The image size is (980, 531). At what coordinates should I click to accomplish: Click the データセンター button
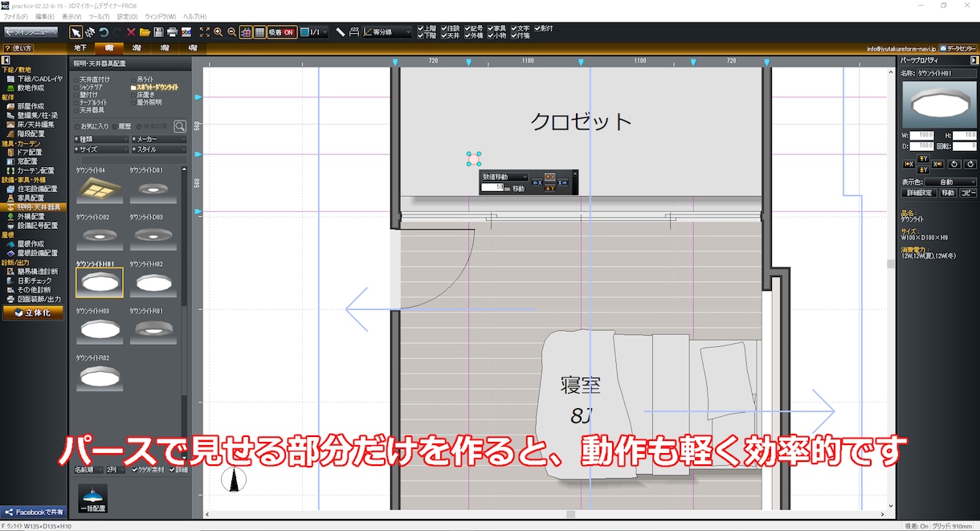pos(958,48)
